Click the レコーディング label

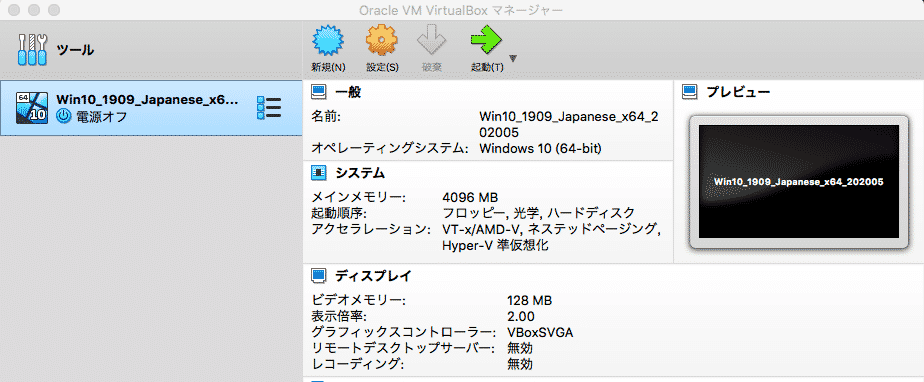[x=358, y=364]
